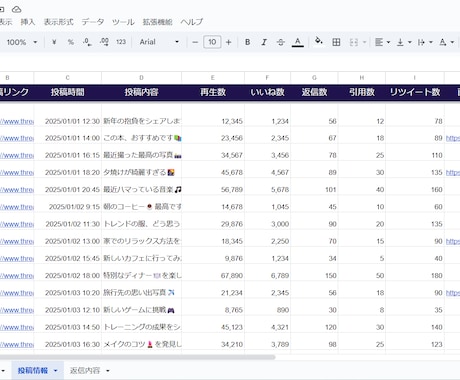Select column G header
This screenshot has height=380, width=460.
(x=314, y=78)
